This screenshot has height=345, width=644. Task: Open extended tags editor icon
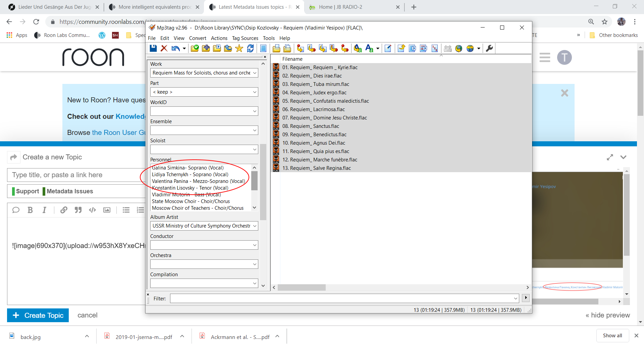click(x=388, y=48)
